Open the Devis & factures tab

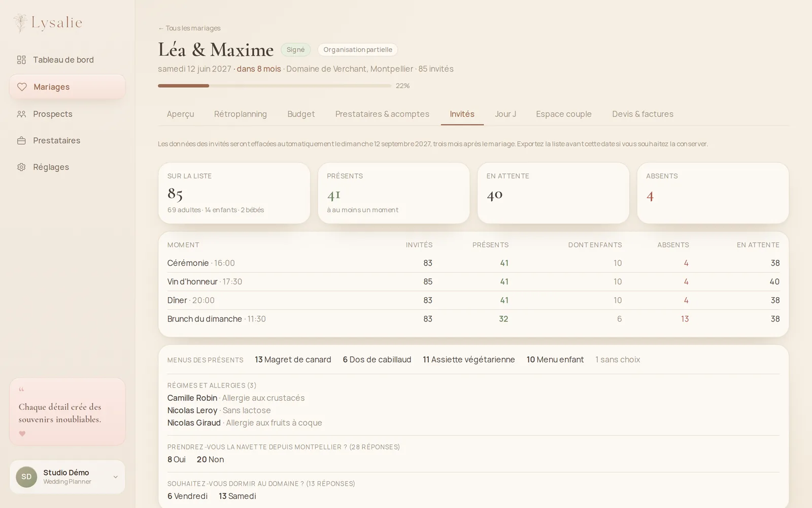click(x=642, y=114)
